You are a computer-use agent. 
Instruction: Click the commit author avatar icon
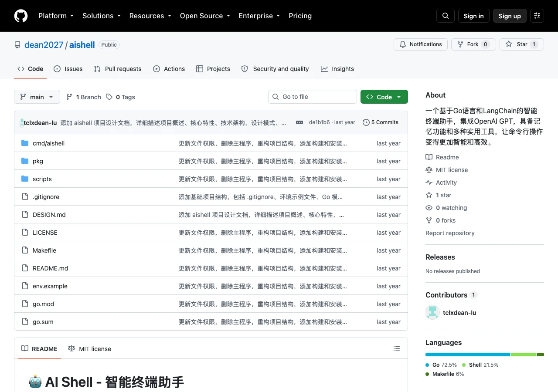tap(22, 123)
